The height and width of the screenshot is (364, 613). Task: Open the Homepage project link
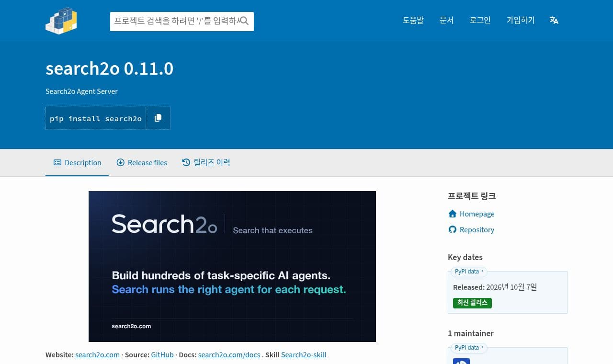click(477, 214)
